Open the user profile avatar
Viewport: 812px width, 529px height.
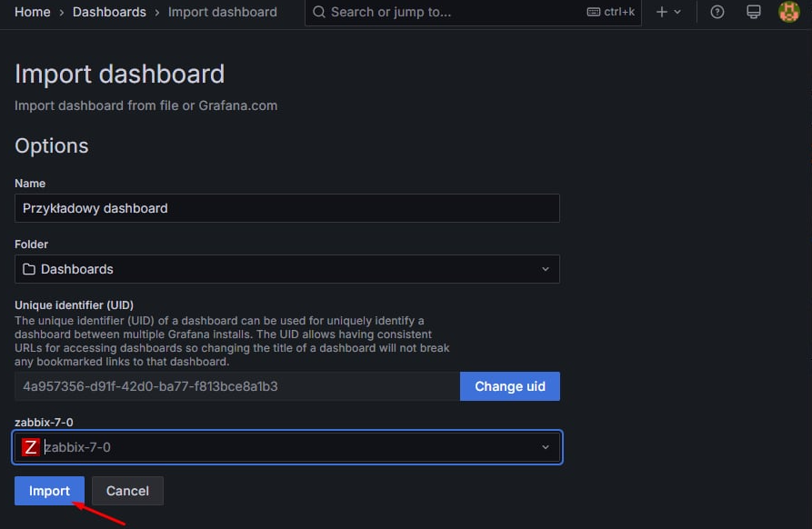tap(788, 13)
